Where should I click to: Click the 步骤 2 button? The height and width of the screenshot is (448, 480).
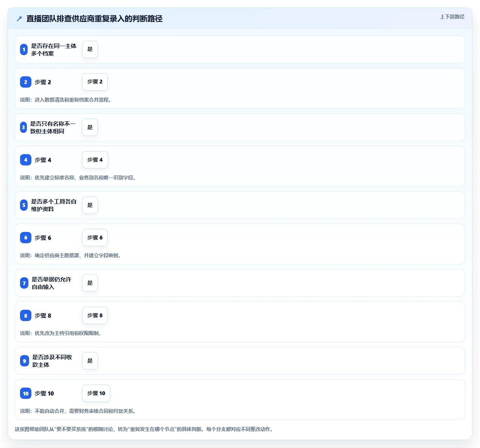(x=95, y=82)
